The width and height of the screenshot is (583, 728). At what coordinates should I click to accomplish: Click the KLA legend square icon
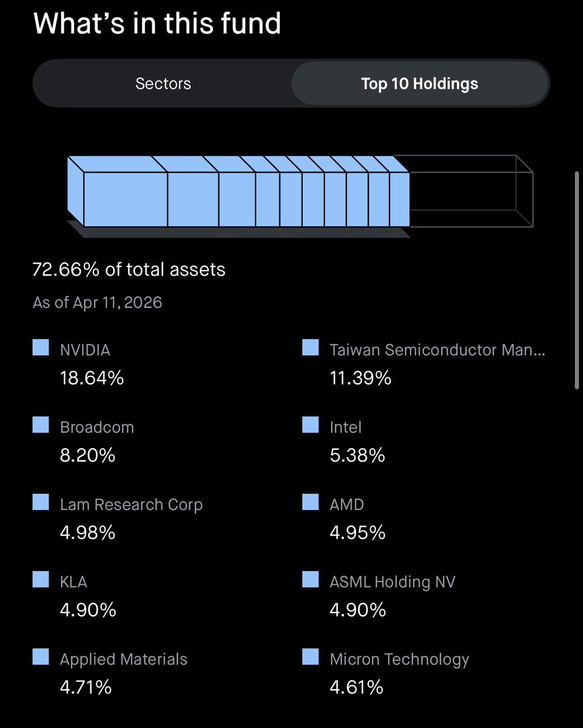[x=41, y=580]
